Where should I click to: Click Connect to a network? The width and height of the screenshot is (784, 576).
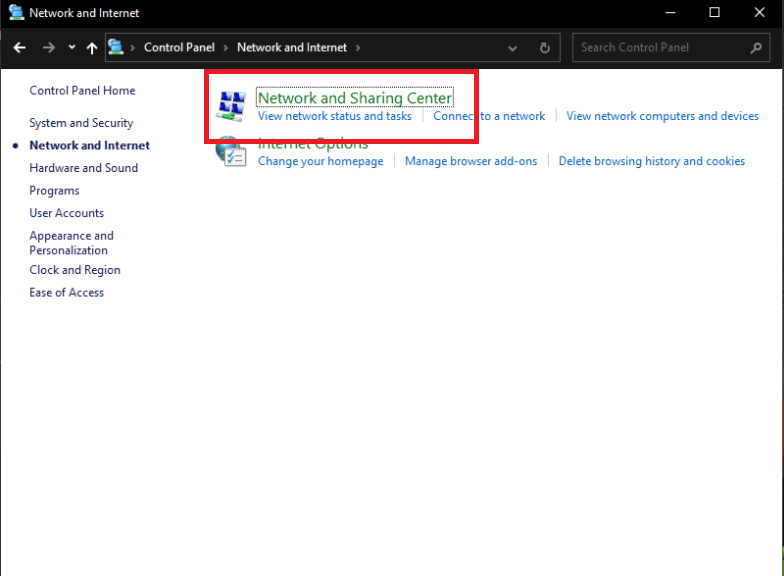pyautogui.click(x=489, y=116)
